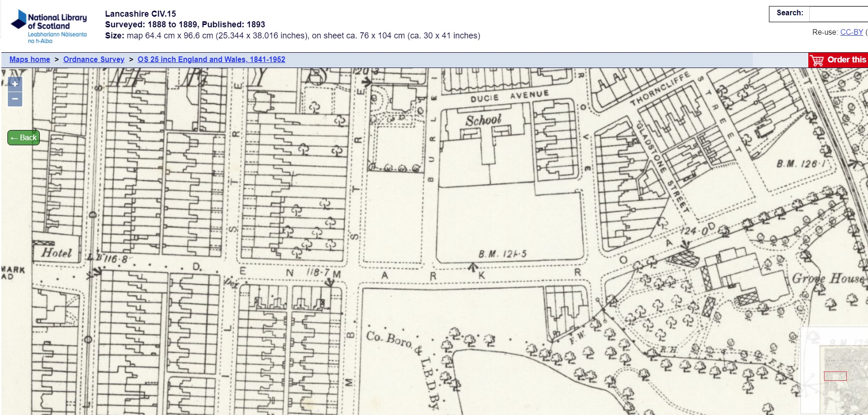Click the B.M. 121·5 benchmark label
Viewport: 868px width, 415px height.
(x=502, y=254)
